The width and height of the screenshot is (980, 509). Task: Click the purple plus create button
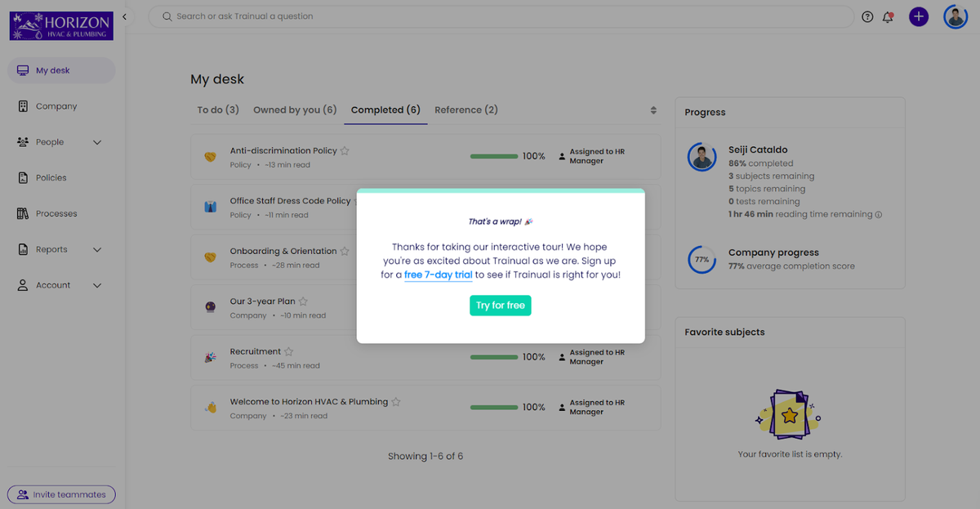click(x=919, y=16)
